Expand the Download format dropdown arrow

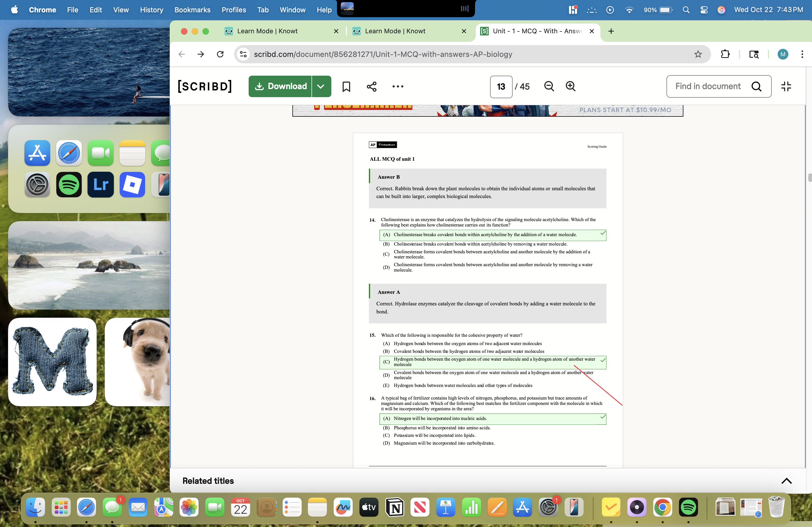click(321, 87)
